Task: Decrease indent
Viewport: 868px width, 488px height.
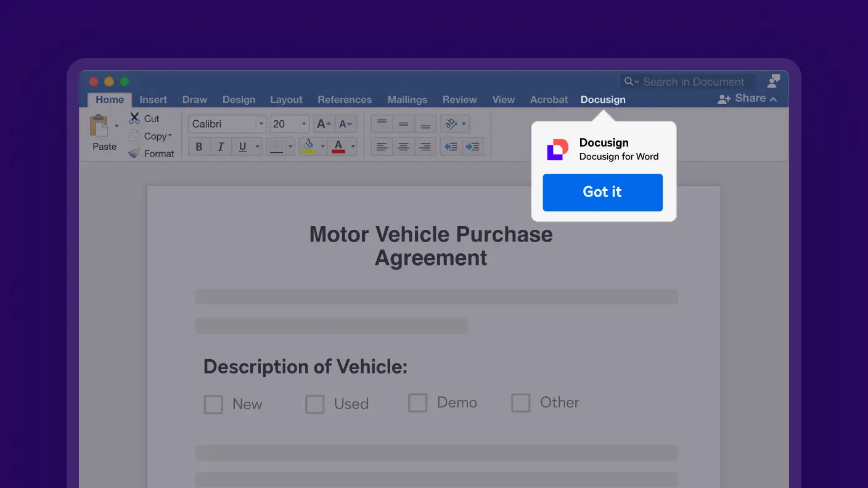Action: [451, 147]
